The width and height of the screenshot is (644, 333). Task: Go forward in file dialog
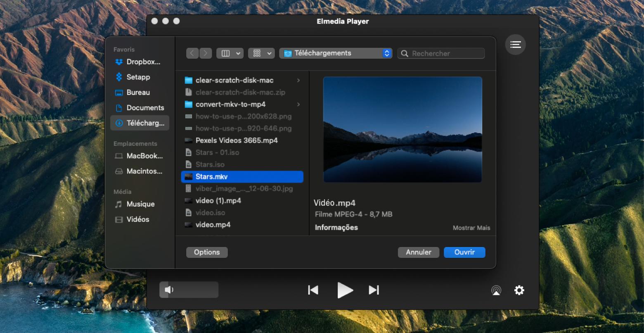pos(206,53)
